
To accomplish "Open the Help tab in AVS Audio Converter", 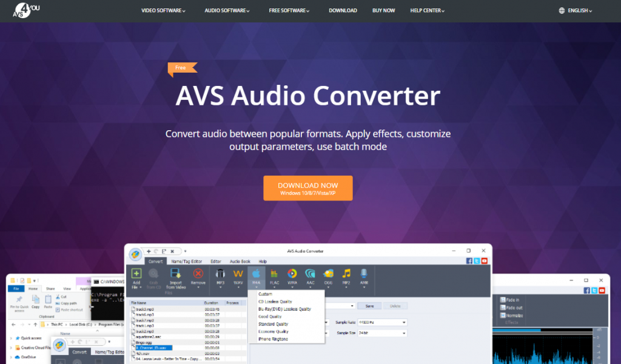I will (263, 262).
